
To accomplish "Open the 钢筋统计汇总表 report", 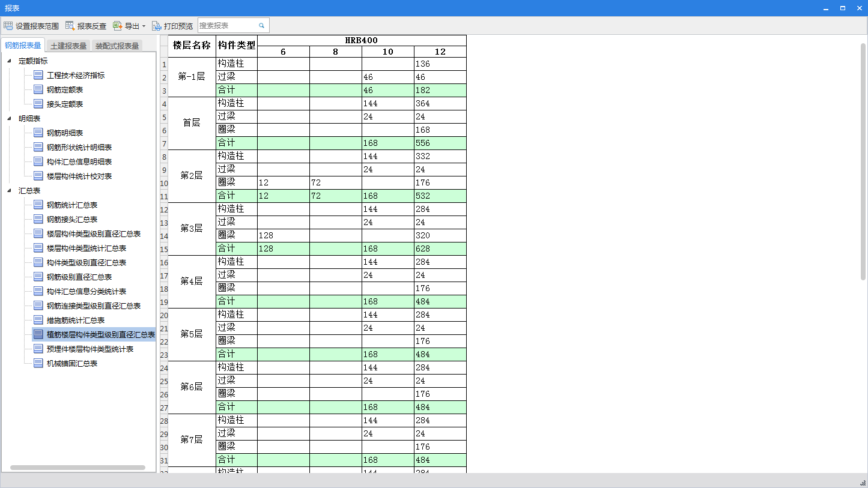I will pos(72,205).
